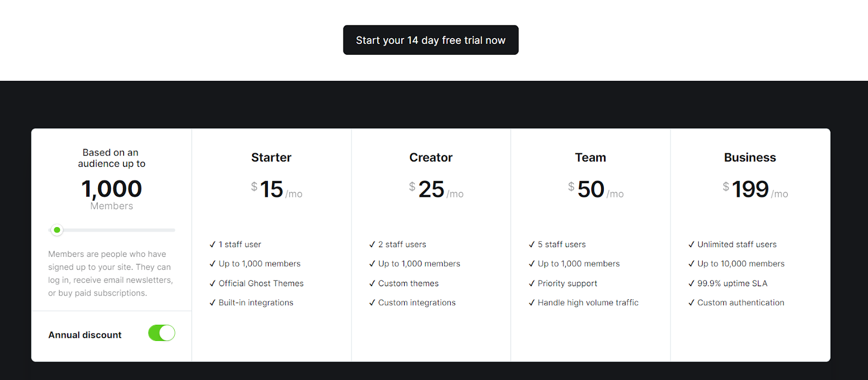The height and width of the screenshot is (380, 868).
Task: Click Unlimited staff users feature text
Action: [737, 244]
